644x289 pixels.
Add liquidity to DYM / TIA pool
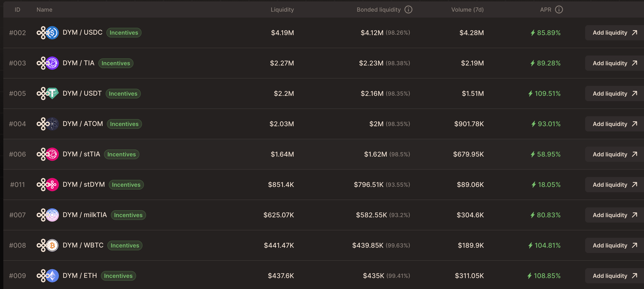(614, 63)
